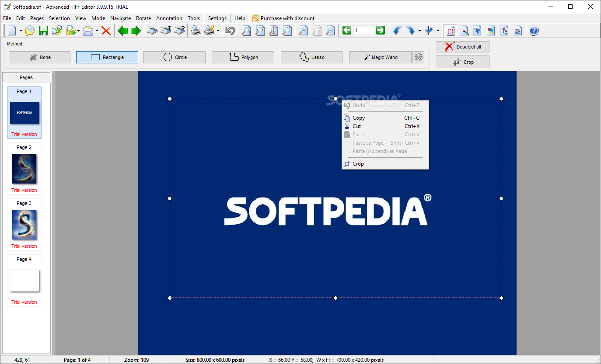Click the quick print lightning printer icon

click(x=210, y=31)
